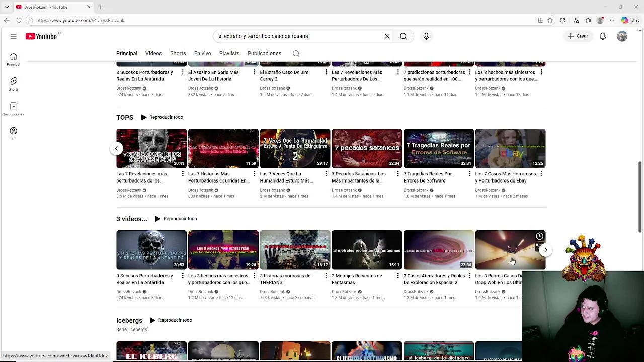Start voice search with microphone icon
Image resolution: width=644 pixels, height=362 pixels.
coord(426,36)
